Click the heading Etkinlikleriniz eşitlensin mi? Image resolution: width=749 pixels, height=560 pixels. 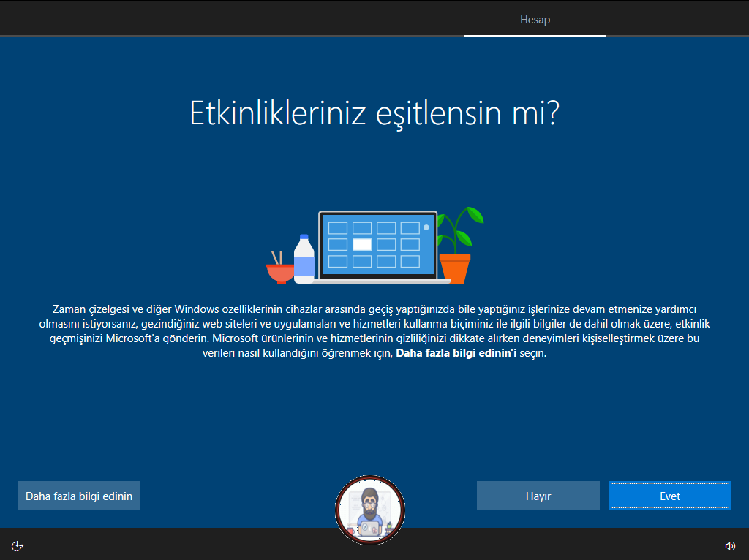tap(374, 113)
